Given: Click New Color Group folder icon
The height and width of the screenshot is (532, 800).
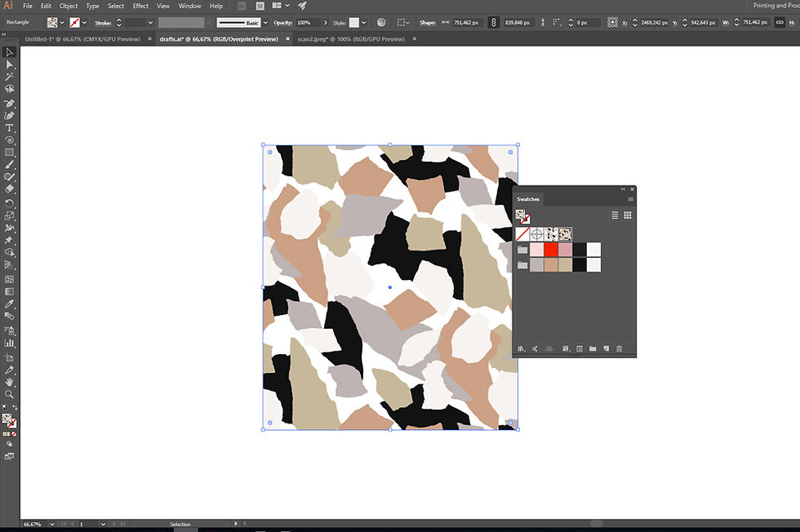Looking at the screenshot, I should coord(593,349).
